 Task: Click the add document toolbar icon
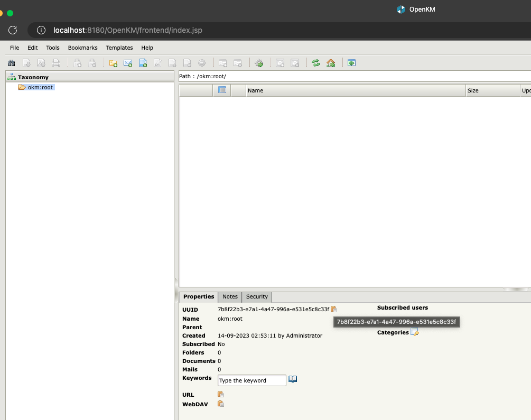(143, 63)
